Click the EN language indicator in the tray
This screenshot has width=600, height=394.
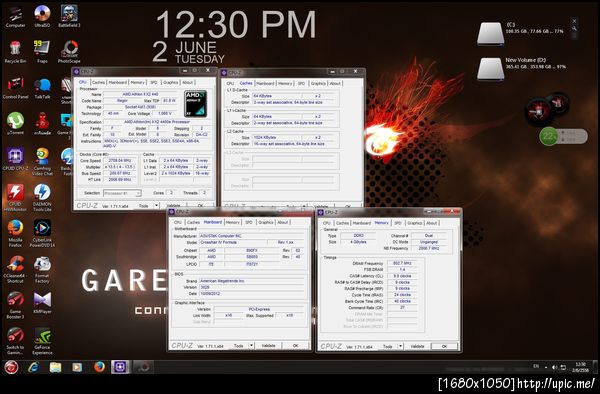[536, 366]
